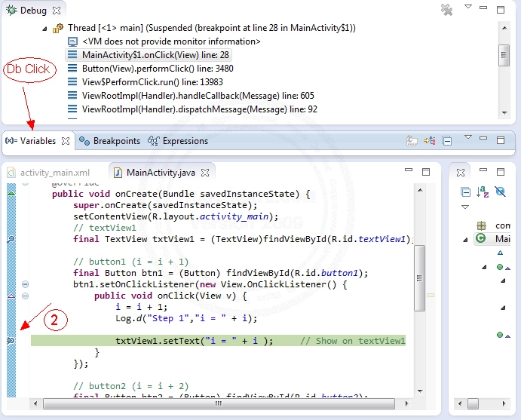
Task: Click the editor horizontal scrollbar right arrow
Action: pyautogui.click(x=406, y=403)
